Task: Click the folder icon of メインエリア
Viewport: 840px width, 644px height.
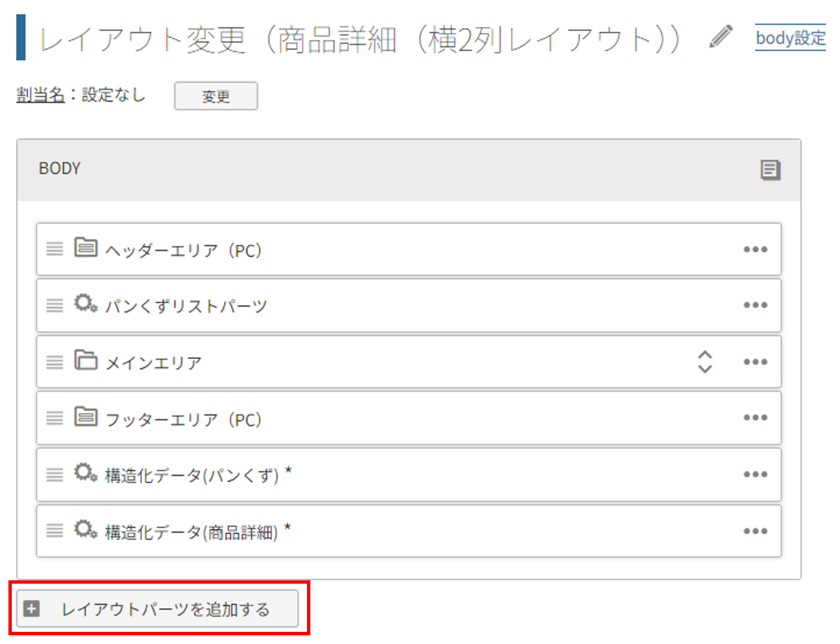Action: tap(86, 360)
